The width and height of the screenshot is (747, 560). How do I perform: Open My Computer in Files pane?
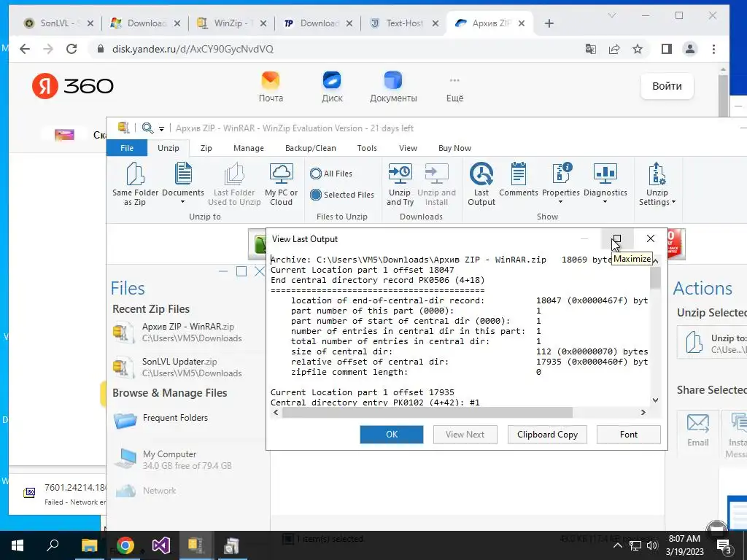coord(172,459)
